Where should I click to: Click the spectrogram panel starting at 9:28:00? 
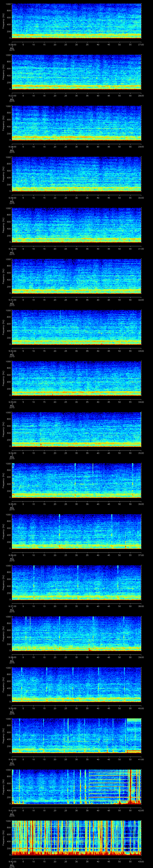pyautogui.click(x=76, y=123)
